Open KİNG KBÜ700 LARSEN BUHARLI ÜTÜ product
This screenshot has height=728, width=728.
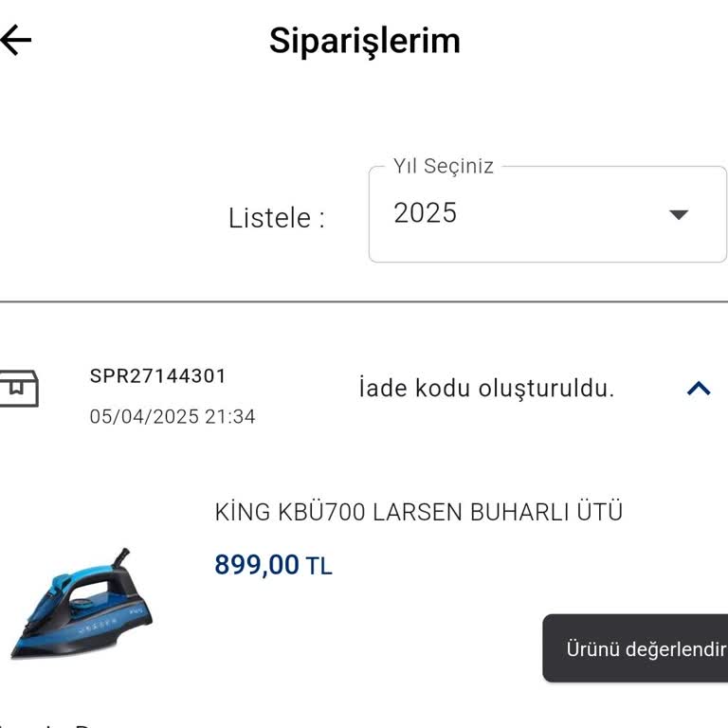(x=418, y=513)
